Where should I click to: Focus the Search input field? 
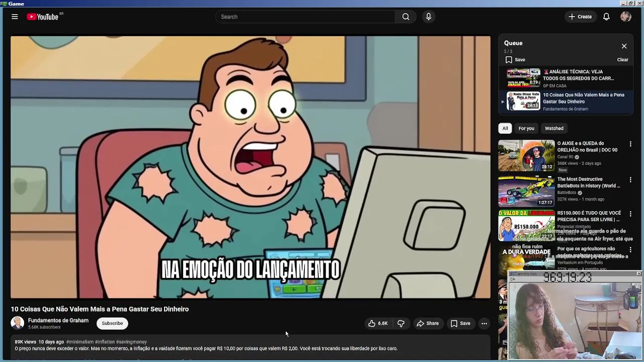(x=305, y=17)
